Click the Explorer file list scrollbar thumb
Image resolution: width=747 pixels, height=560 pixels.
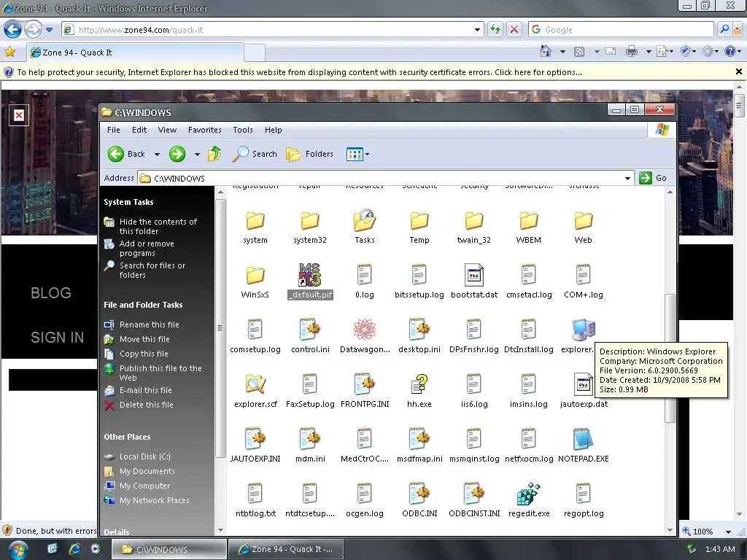click(670, 358)
